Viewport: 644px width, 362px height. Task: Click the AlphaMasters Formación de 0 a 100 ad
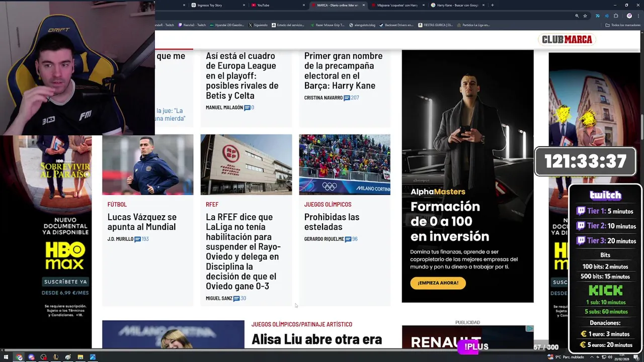tap(467, 176)
